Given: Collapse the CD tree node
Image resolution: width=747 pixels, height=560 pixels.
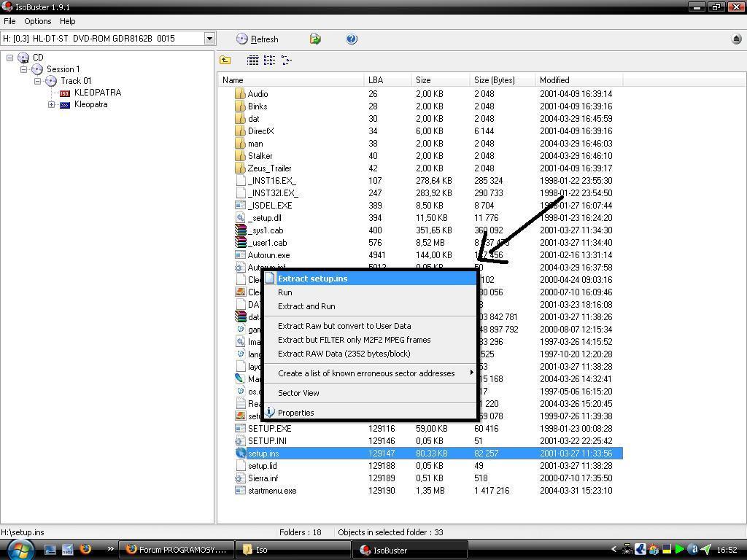Looking at the screenshot, I should point(9,58).
